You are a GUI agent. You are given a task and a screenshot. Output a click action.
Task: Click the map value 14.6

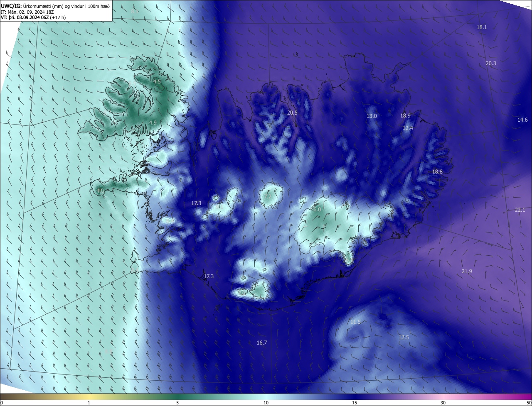[x=522, y=120]
